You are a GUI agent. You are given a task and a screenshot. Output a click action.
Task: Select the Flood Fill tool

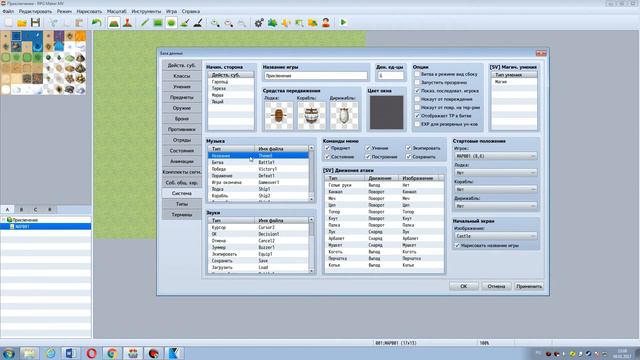click(x=184, y=22)
